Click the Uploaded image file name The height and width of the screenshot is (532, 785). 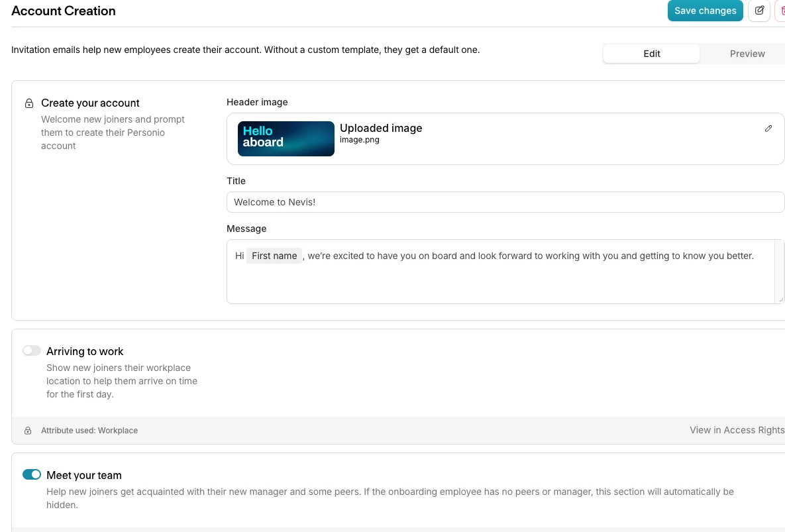pyautogui.click(x=360, y=140)
